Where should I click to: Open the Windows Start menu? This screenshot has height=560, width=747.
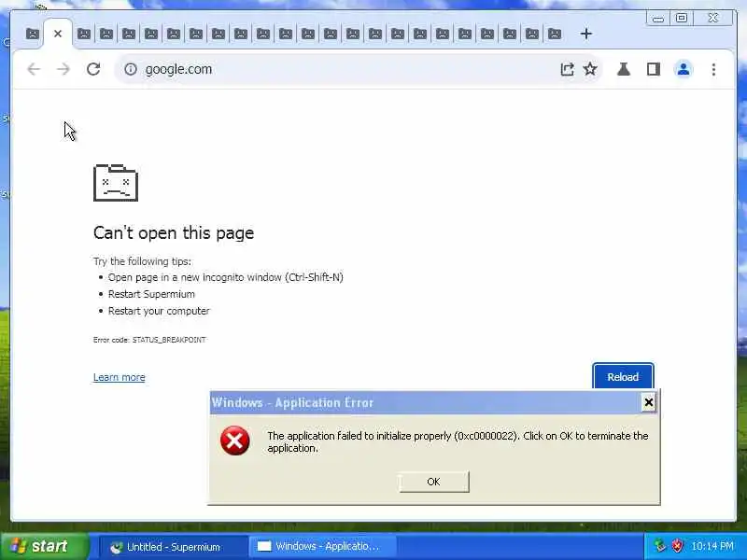coord(45,546)
